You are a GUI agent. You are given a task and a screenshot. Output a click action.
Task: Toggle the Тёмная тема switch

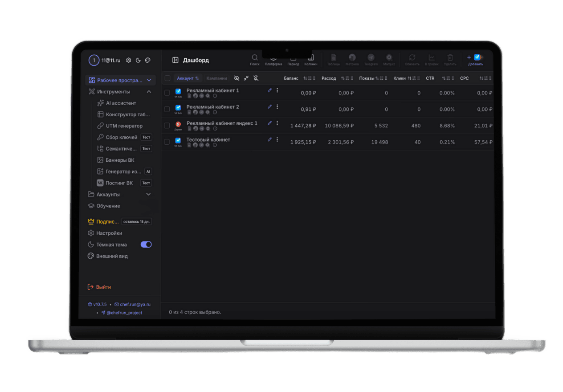146,245
